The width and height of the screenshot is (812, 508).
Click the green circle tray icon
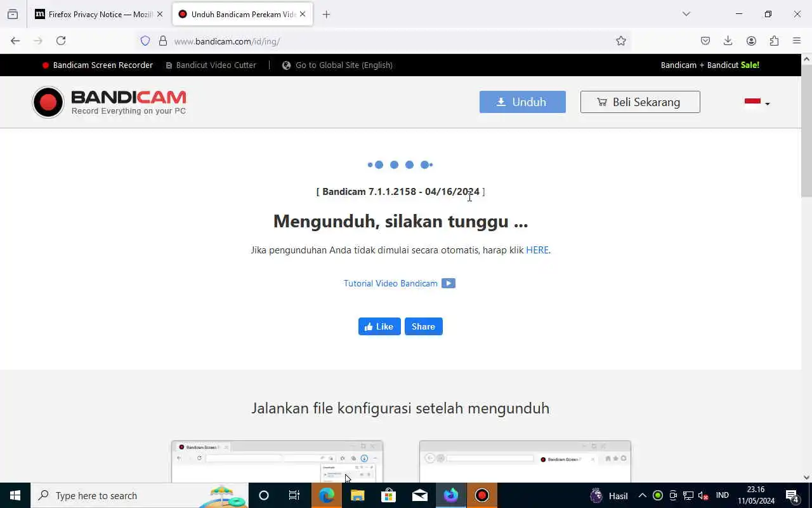[x=658, y=495]
